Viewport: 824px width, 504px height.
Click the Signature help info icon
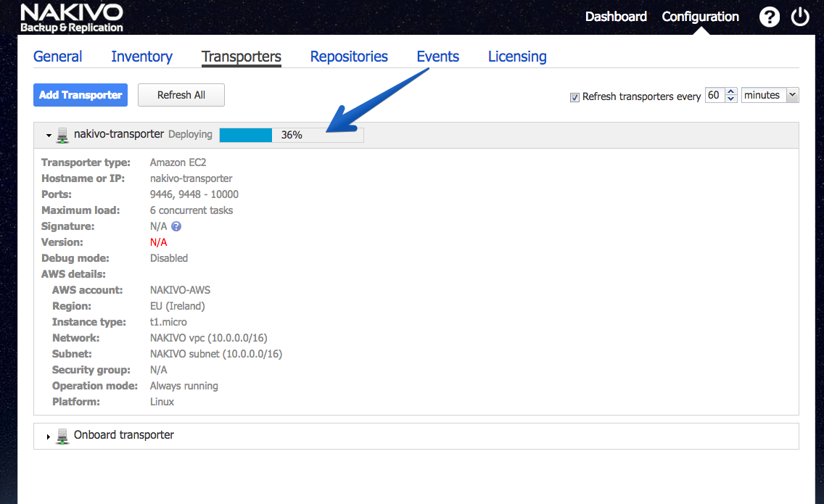point(176,226)
